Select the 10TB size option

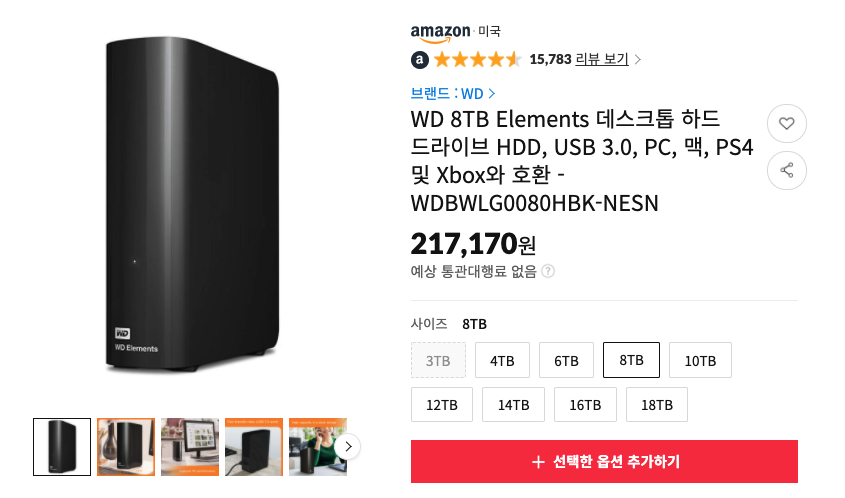pos(700,360)
